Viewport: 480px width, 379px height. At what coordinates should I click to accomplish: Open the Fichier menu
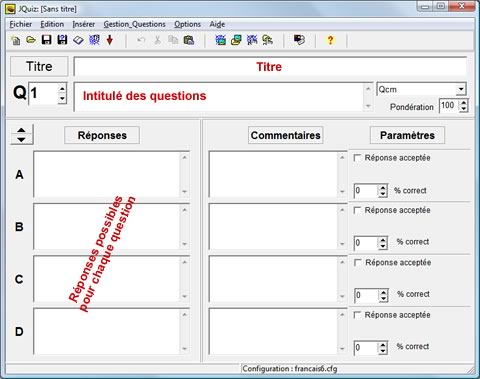(x=21, y=24)
